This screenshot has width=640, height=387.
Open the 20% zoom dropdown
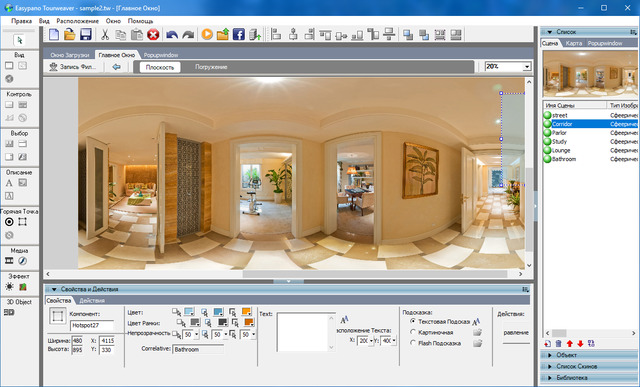tap(527, 67)
